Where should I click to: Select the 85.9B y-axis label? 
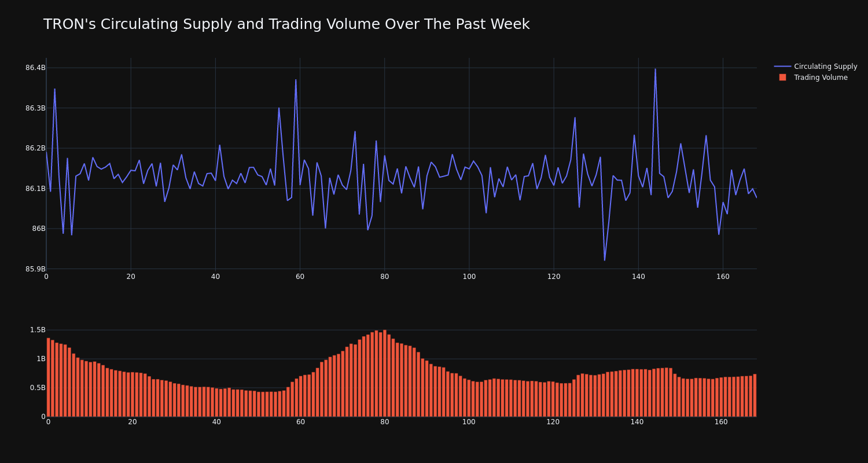pyautogui.click(x=35, y=269)
